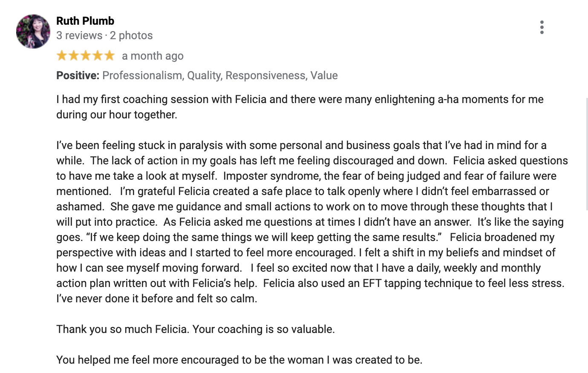
Task: Click the "a month ago" timestamp
Action: 153,56
